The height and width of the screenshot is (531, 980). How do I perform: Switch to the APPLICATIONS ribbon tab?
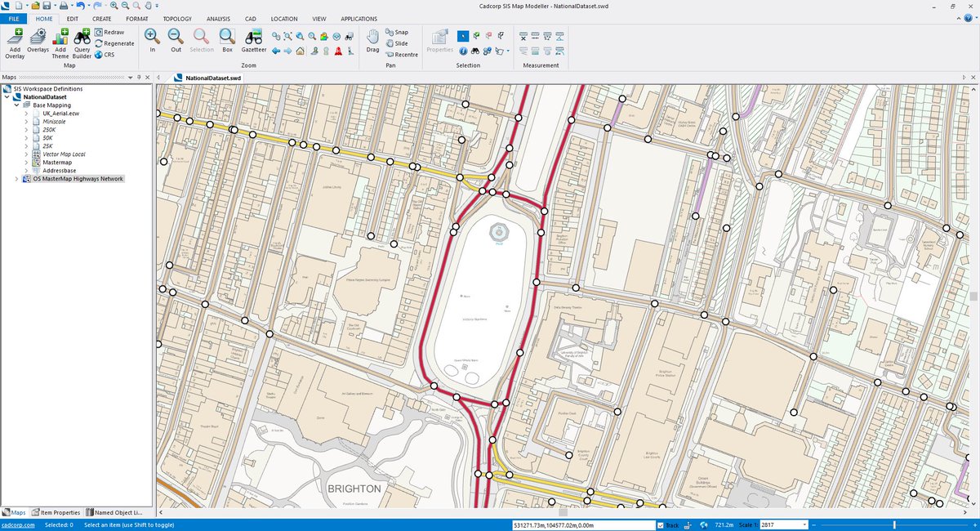tap(359, 18)
